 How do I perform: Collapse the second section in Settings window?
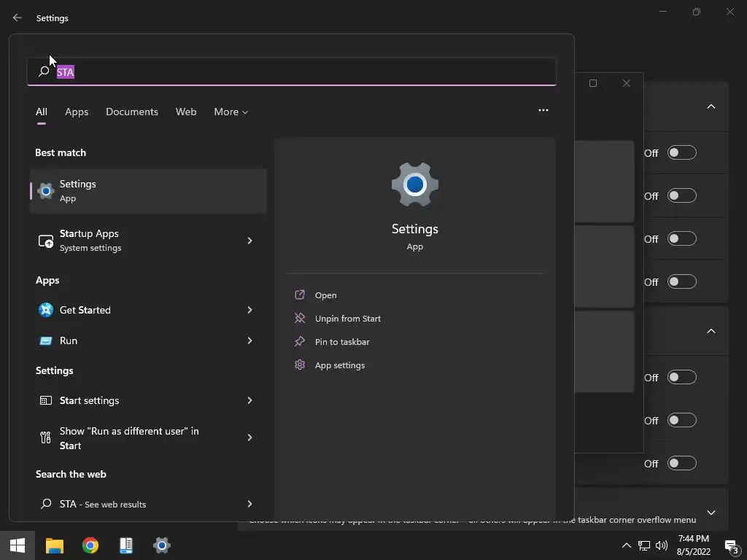pos(711,331)
